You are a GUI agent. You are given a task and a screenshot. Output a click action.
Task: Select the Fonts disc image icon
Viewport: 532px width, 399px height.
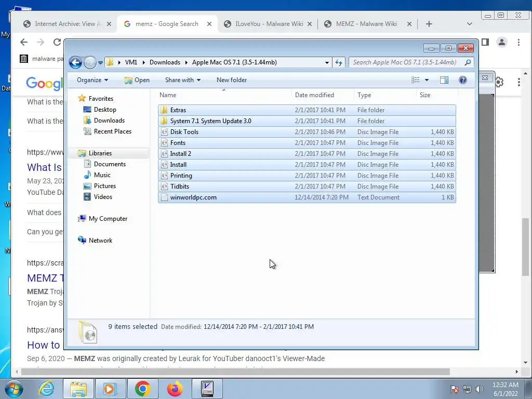pyautogui.click(x=164, y=143)
